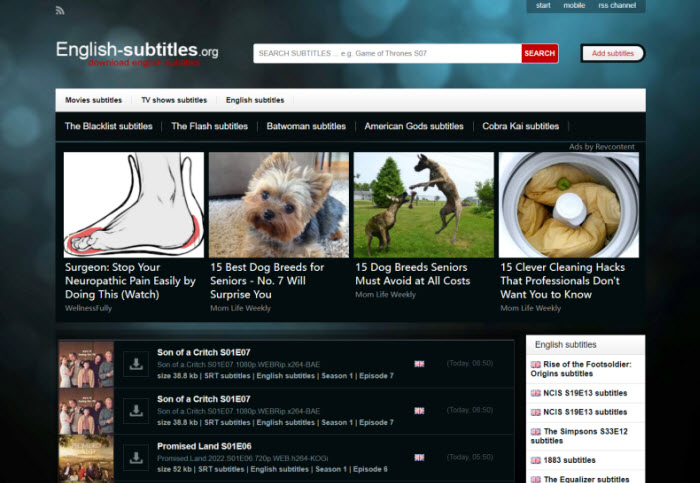This screenshot has width=700, height=483.
Task: Click flag icon beside Rise of the Footsoldier
Action: click(x=536, y=364)
